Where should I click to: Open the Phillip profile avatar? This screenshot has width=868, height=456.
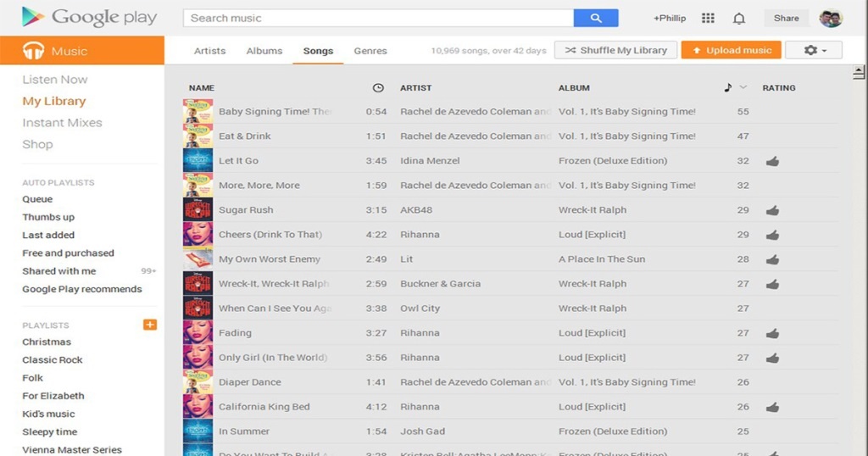[x=831, y=18]
